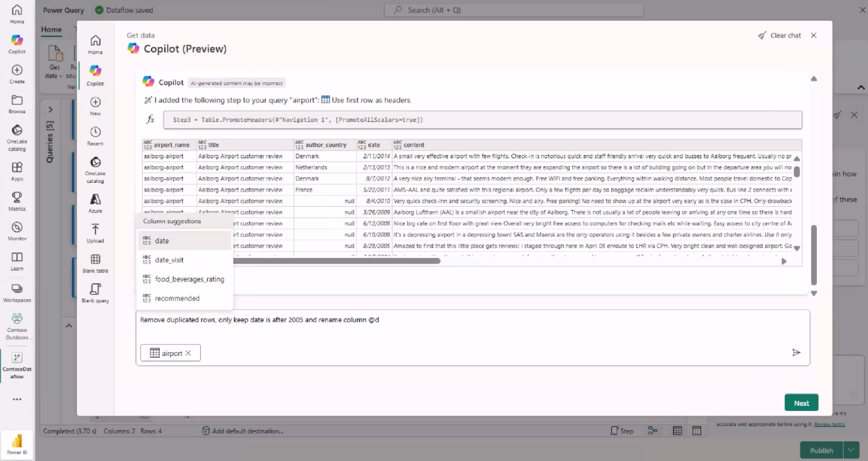Click horizontal scrollbar of data preview
Image resolution: width=868 pixels, height=461 pixels.
click(x=335, y=261)
